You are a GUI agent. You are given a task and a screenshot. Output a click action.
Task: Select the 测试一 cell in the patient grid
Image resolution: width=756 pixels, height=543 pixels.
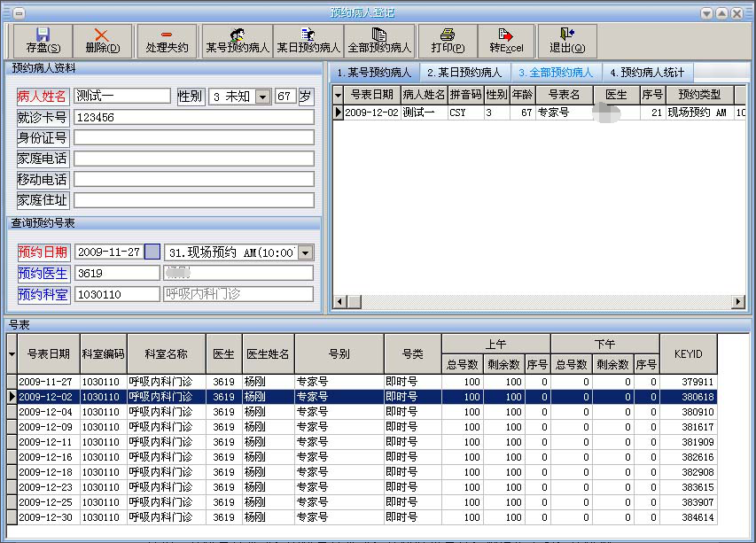tap(425, 112)
